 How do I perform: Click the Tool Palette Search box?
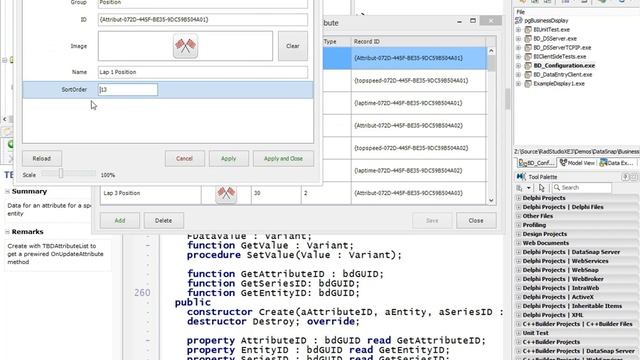pyautogui.click(x=582, y=188)
